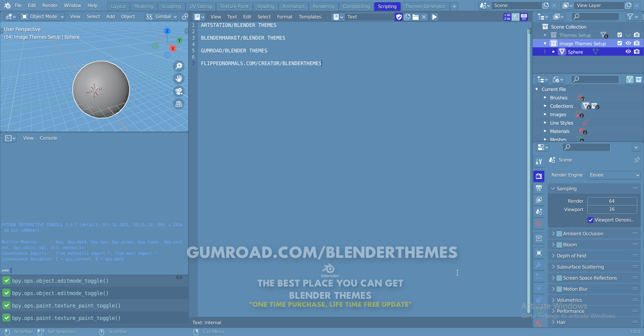
Task: Open the Object properties tab
Action: 539,253
